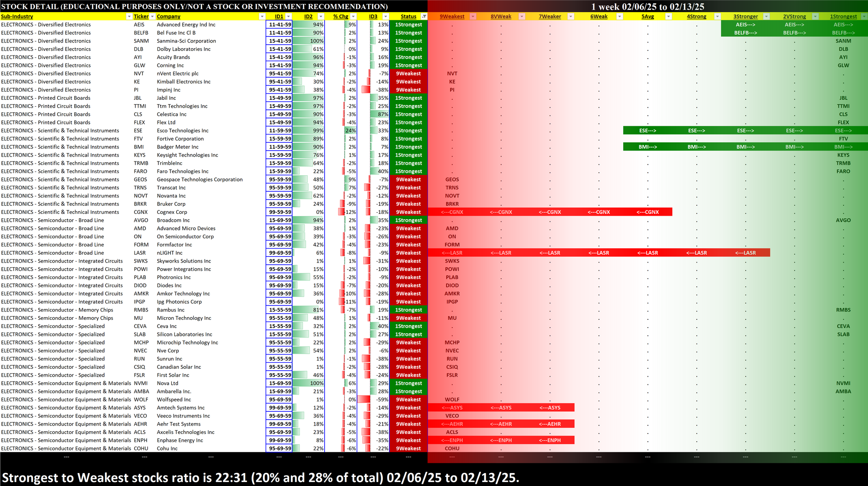Open the 5Avg column filter arrow

[668, 16]
